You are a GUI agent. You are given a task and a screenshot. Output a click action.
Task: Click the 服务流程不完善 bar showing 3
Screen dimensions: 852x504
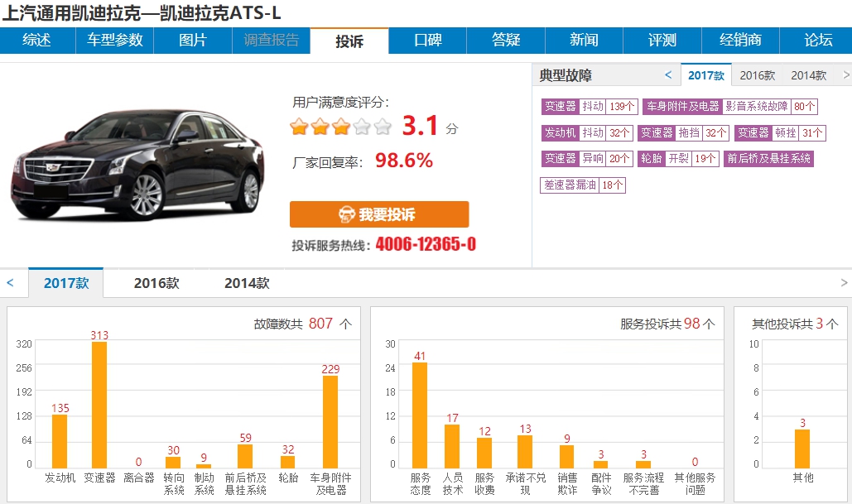(643, 464)
